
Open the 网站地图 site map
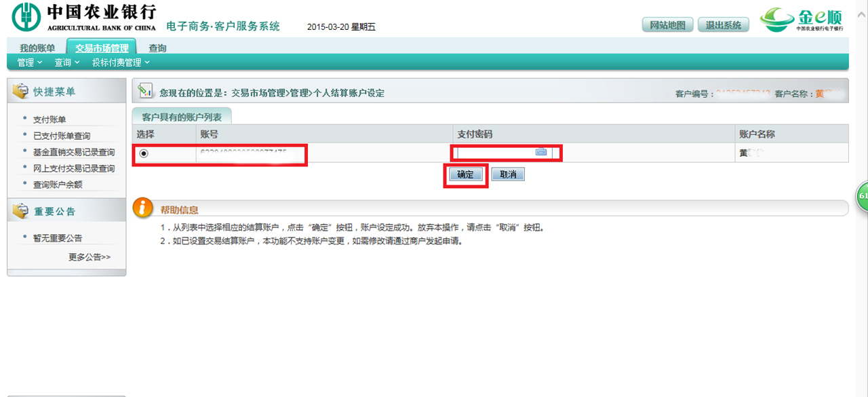click(x=667, y=25)
